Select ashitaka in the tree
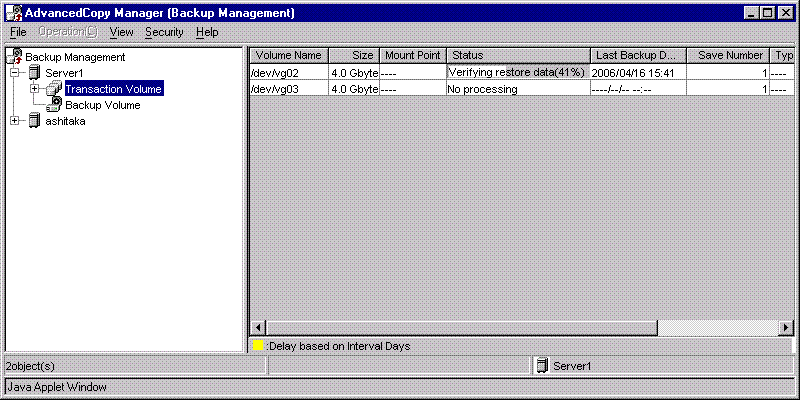The width and height of the screenshot is (800, 400). tap(65, 121)
